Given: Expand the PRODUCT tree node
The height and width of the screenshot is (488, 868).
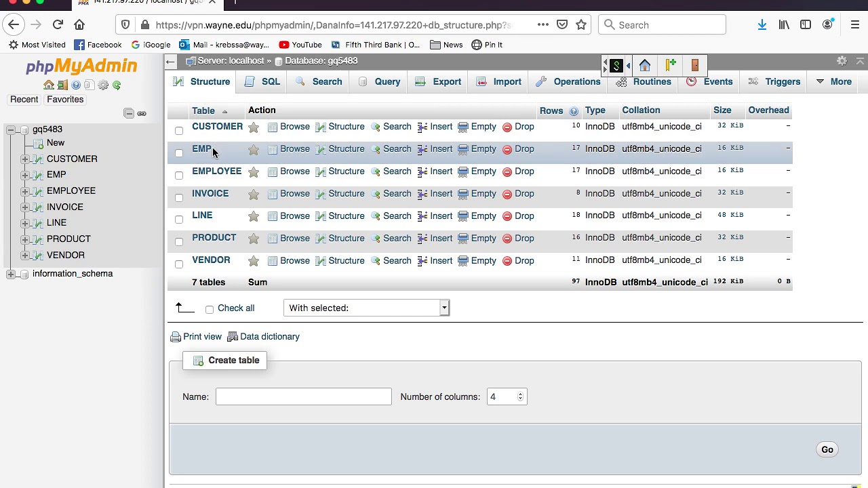Looking at the screenshot, I should click(x=25, y=239).
